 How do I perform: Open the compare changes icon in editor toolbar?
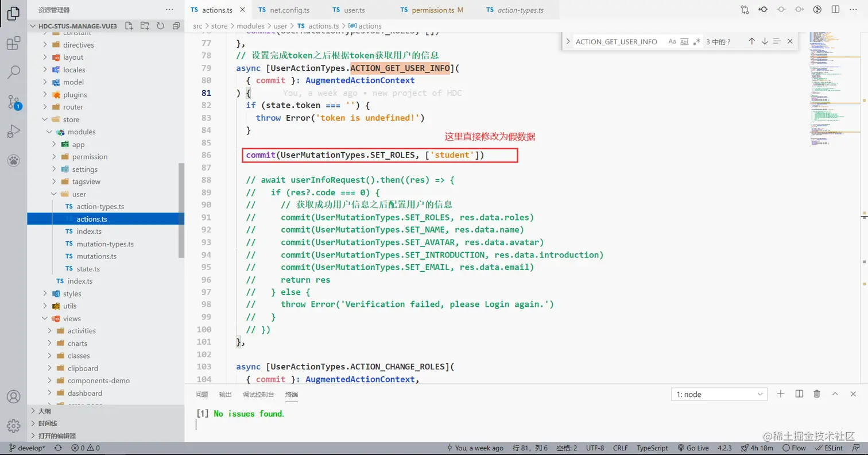tap(745, 10)
